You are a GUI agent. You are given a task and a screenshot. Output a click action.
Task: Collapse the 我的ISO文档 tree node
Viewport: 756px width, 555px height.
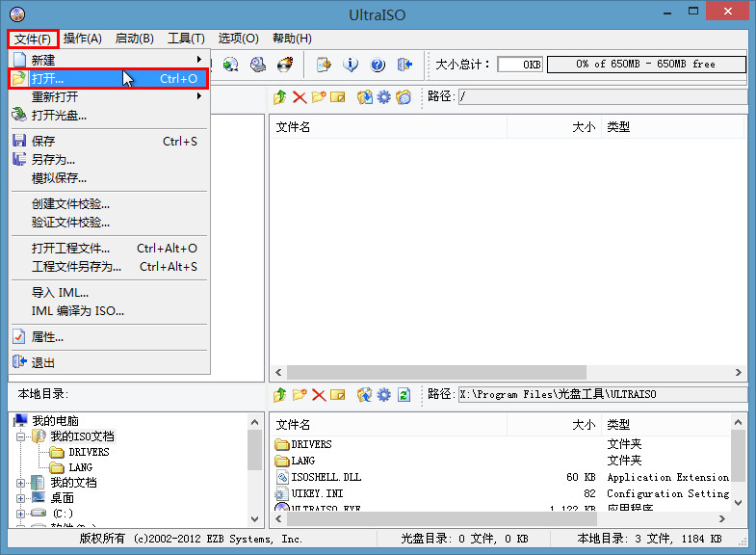[21, 436]
